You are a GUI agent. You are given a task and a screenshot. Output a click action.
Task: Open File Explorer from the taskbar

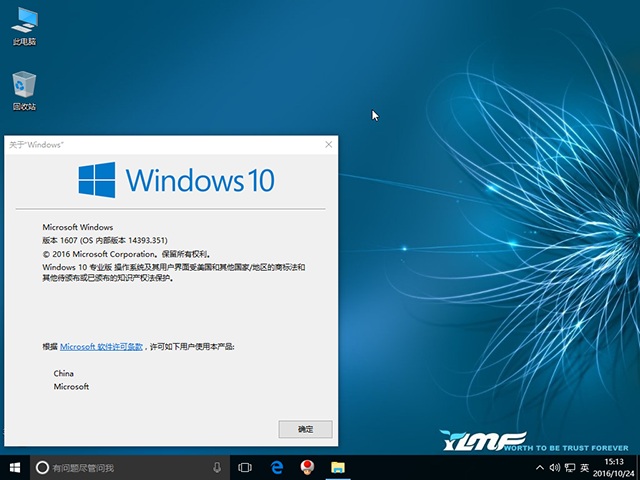point(339,467)
